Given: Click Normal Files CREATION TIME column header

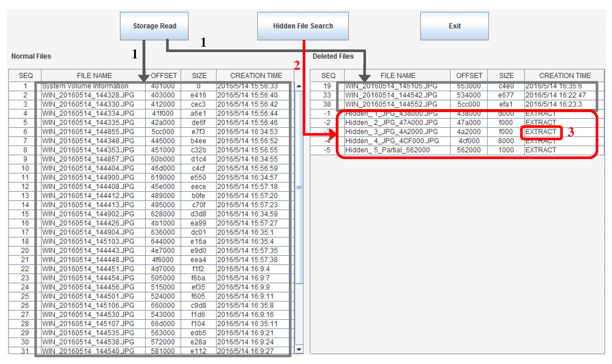Looking at the screenshot, I should tap(256, 76).
